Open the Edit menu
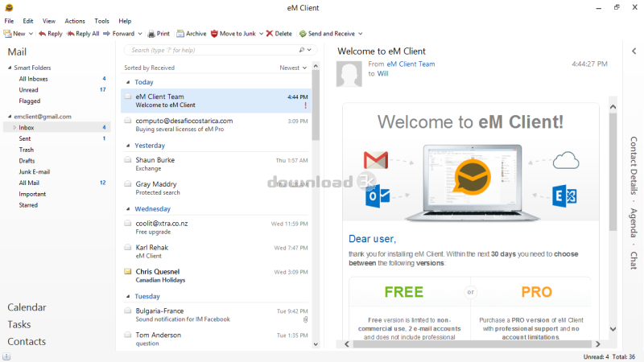 click(28, 21)
